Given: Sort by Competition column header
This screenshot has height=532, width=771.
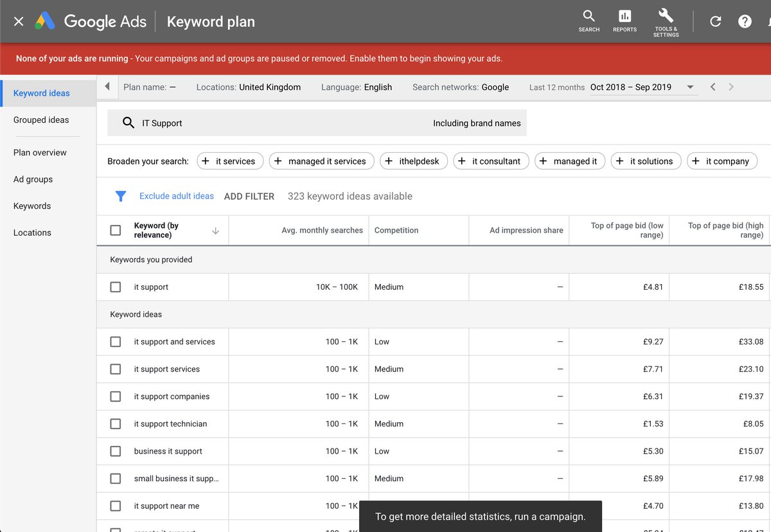Looking at the screenshot, I should [x=396, y=230].
